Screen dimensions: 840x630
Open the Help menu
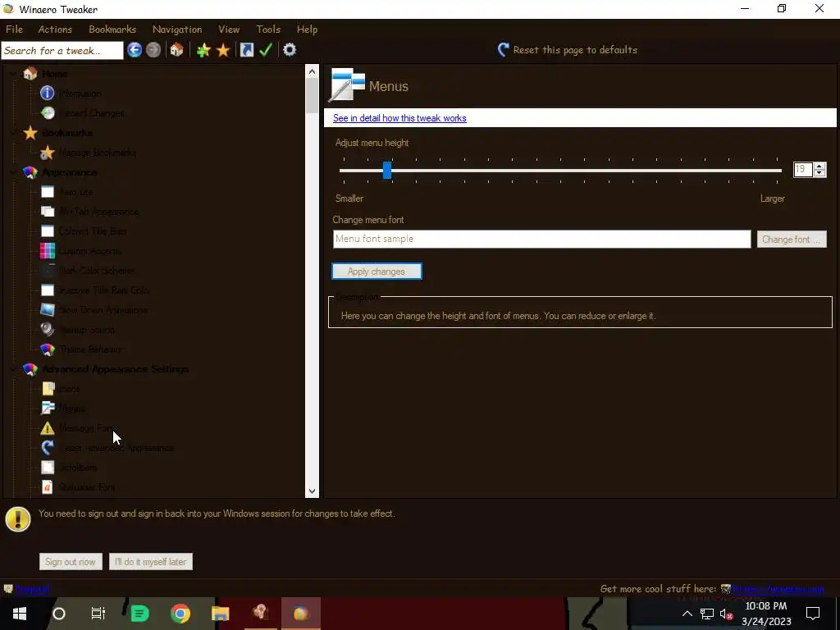coord(308,30)
